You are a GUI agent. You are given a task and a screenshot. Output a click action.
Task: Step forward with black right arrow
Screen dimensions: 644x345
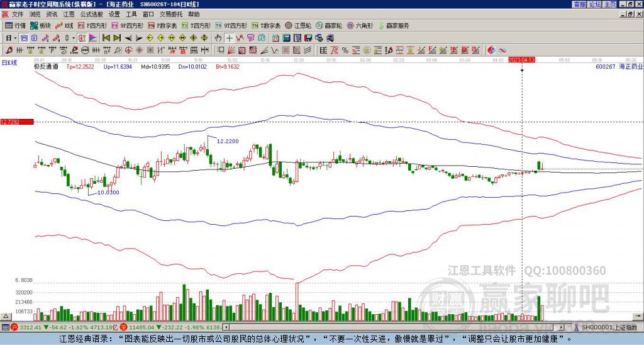(x=139, y=38)
